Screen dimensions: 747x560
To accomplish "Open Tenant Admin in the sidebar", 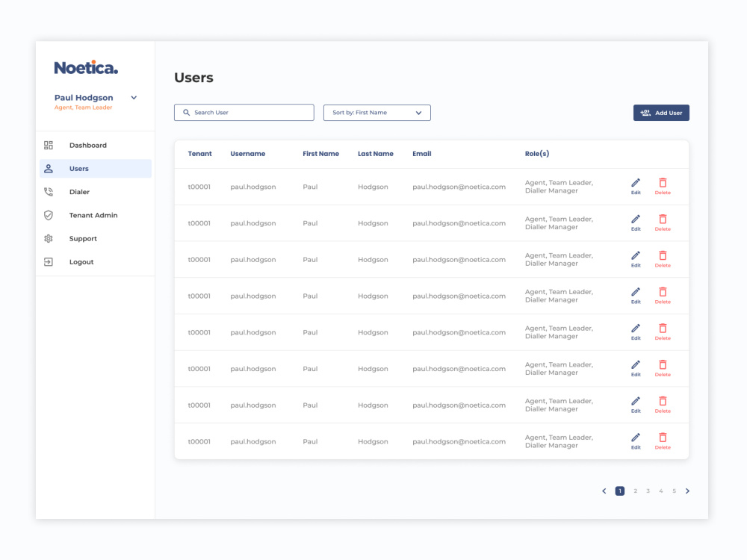I will 96,215.
